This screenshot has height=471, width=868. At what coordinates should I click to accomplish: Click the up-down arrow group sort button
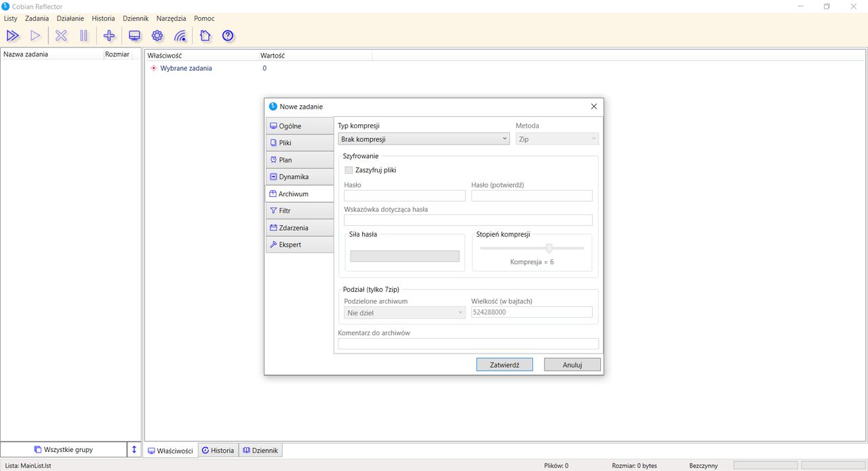tap(134, 449)
